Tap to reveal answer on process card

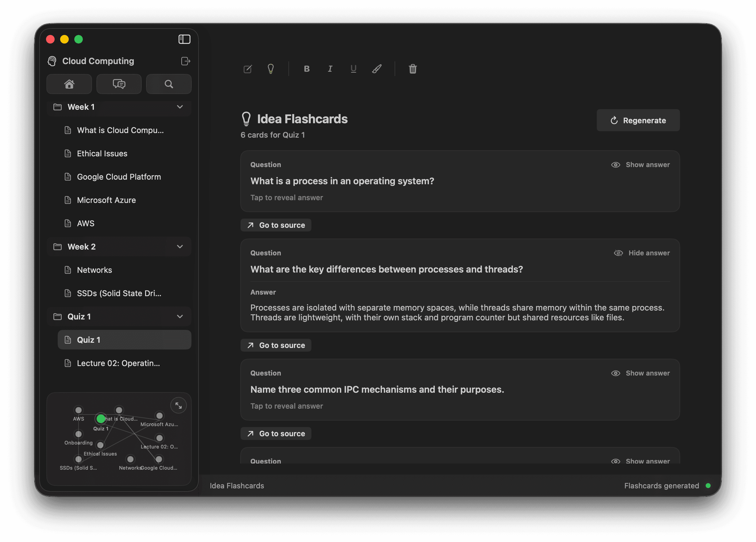287,198
